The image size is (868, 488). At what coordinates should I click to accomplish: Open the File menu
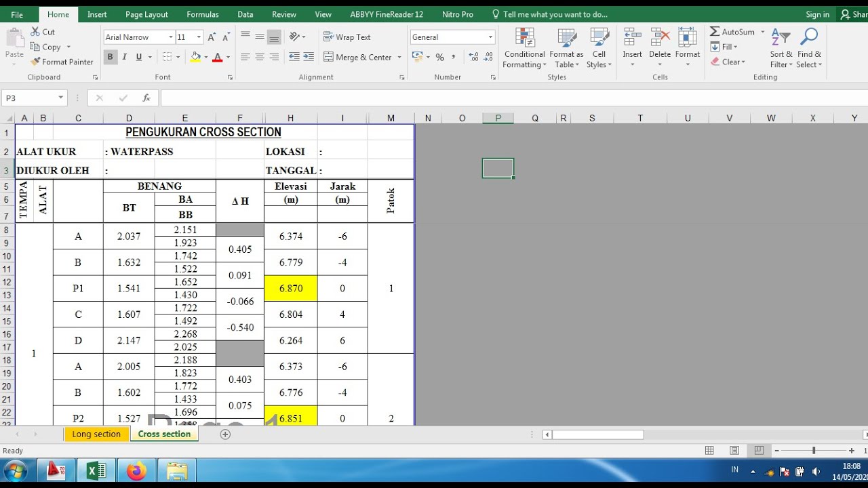(17, 14)
